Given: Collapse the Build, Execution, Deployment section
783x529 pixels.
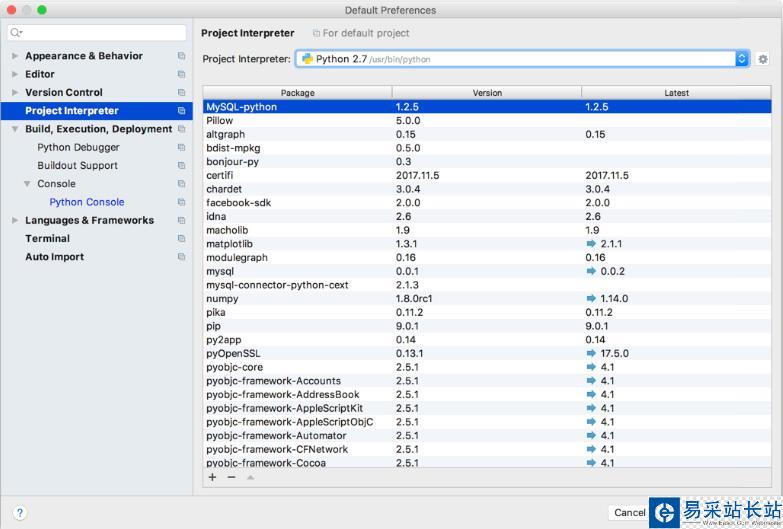Looking at the screenshot, I should tap(15, 129).
